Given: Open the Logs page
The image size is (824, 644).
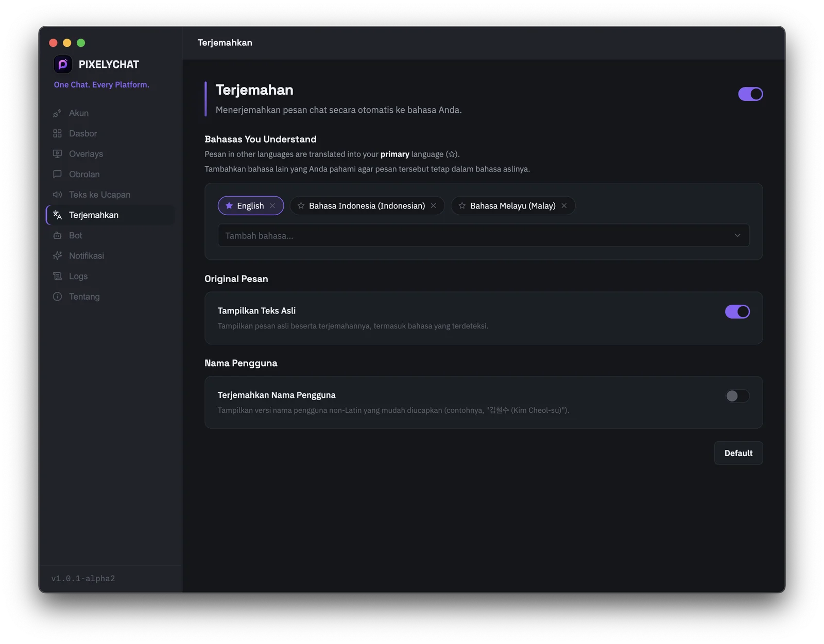Looking at the screenshot, I should [x=110, y=276].
